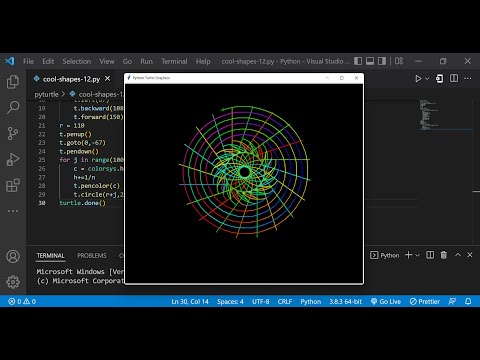Click the code minimap preview
The width and height of the screenshot is (480, 360).
coord(445,114)
